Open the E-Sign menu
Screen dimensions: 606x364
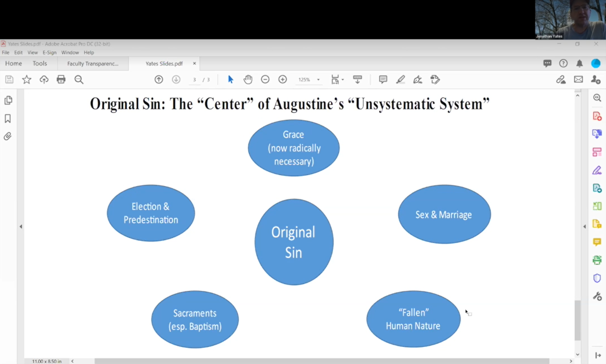49,52
